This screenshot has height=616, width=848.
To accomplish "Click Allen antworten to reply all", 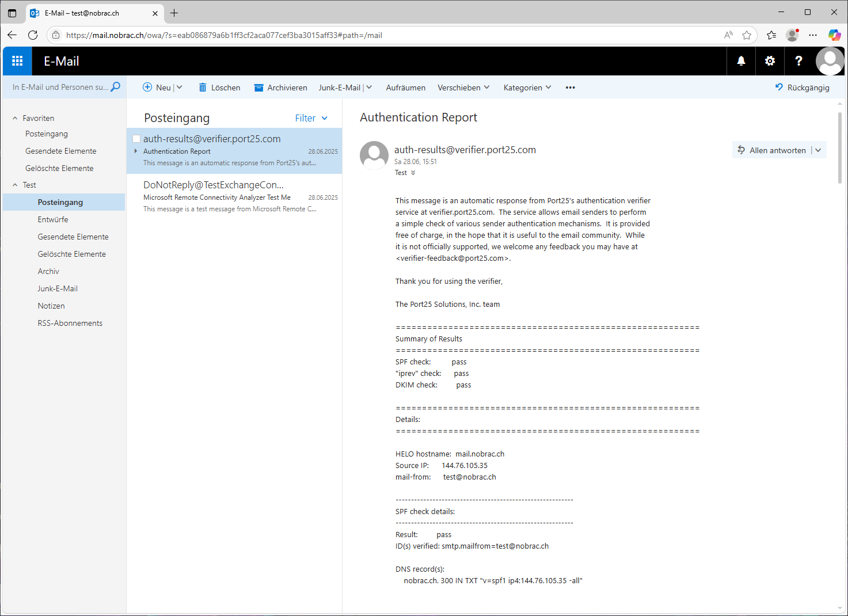I will (x=772, y=150).
